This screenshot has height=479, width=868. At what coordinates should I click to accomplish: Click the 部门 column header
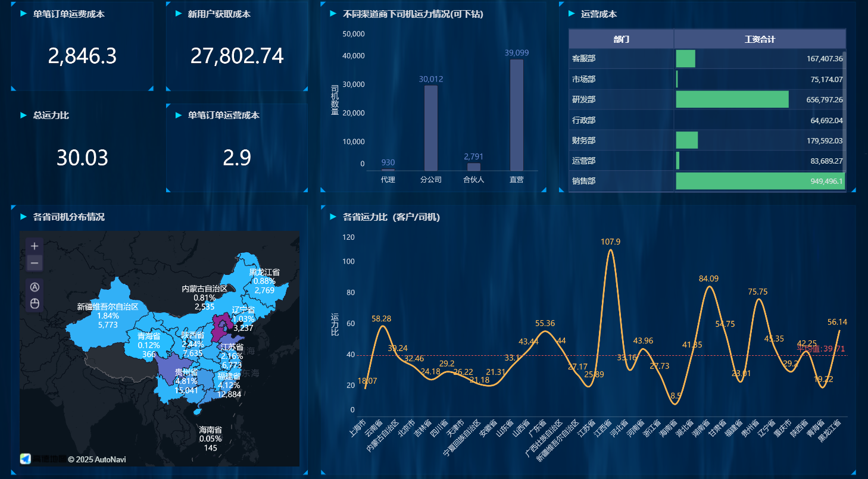621,39
